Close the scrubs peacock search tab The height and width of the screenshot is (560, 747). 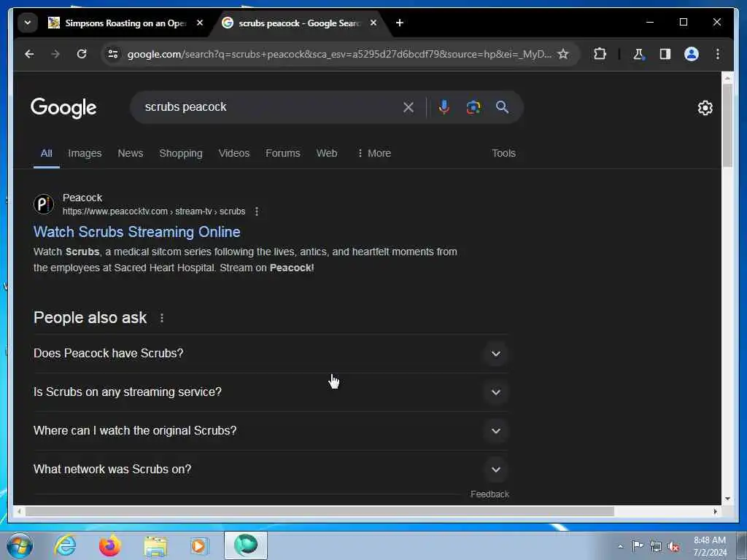pos(373,23)
